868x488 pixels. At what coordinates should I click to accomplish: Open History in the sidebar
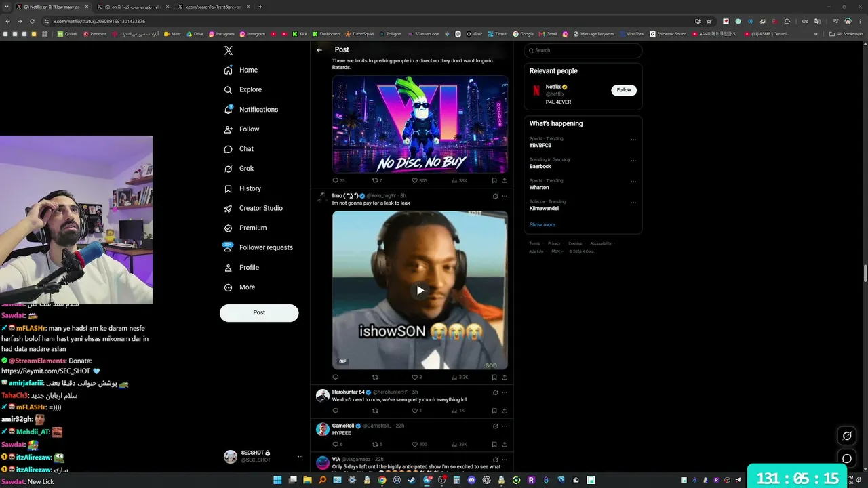242,188
